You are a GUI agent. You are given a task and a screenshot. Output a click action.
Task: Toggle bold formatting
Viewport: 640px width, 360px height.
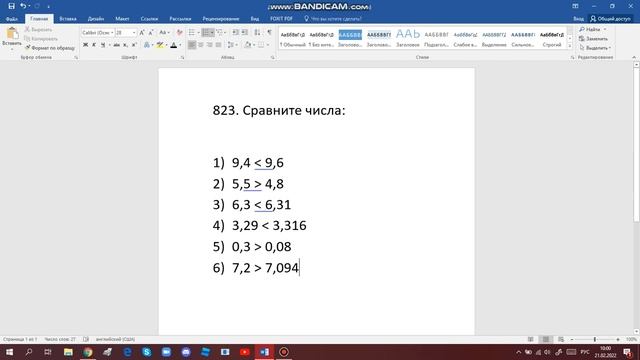point(85,45)
